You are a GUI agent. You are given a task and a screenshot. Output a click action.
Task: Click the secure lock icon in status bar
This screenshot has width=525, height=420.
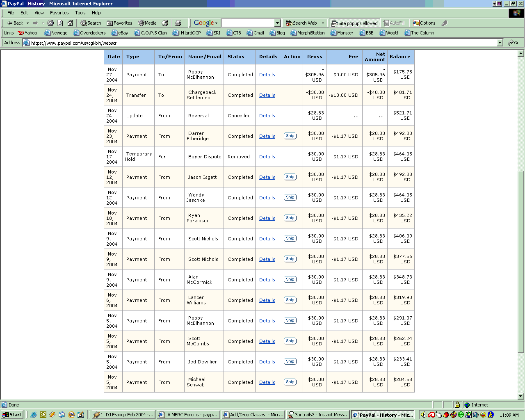[x=457, y=405]
